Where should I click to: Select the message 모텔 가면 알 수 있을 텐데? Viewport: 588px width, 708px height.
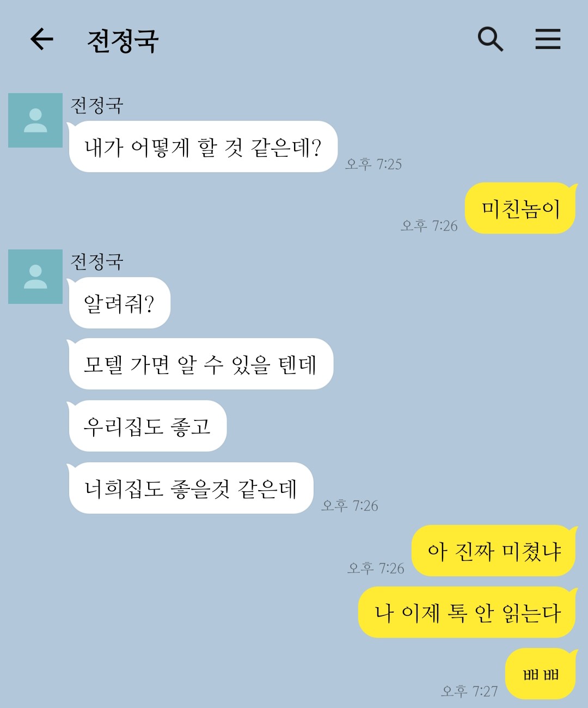click(x=200, y=364)
